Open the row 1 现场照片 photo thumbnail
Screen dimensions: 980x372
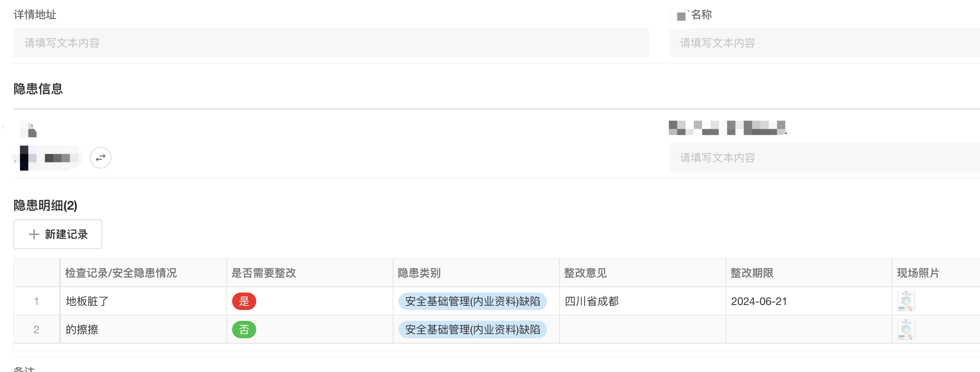(906, 301)
